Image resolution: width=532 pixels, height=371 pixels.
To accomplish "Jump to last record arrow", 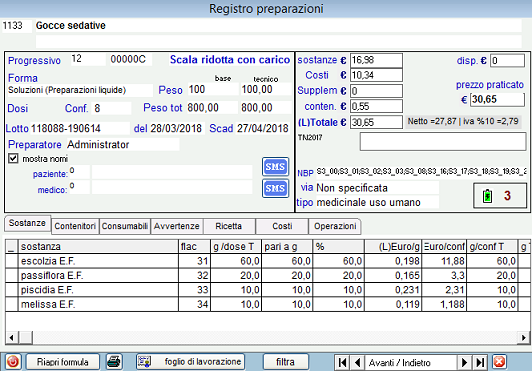I will tap(480, 363).
